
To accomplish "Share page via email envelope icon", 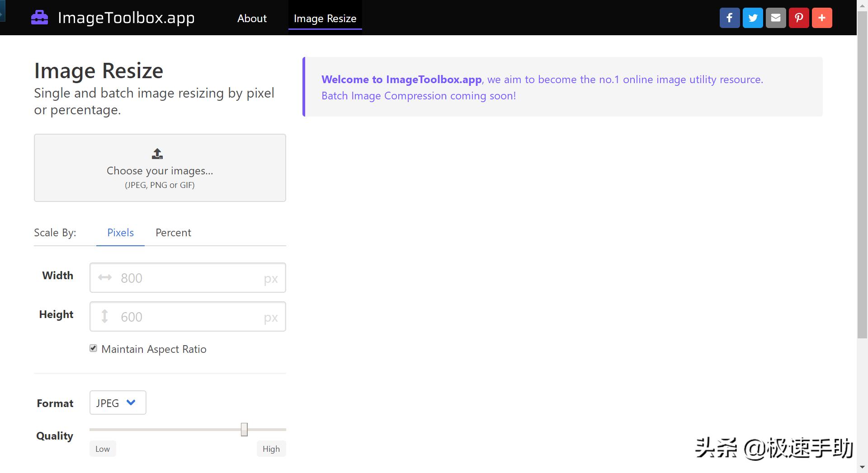I will point(776,18).
